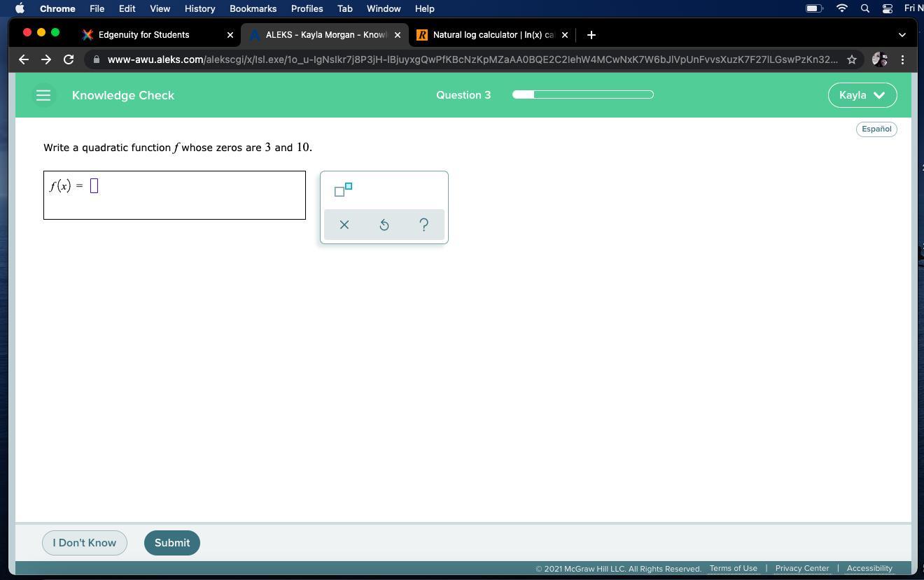Image resolution: width=924 pixels, height=580 pixels.
Task: Reload the page in Chrome
Action: point(69,59)
